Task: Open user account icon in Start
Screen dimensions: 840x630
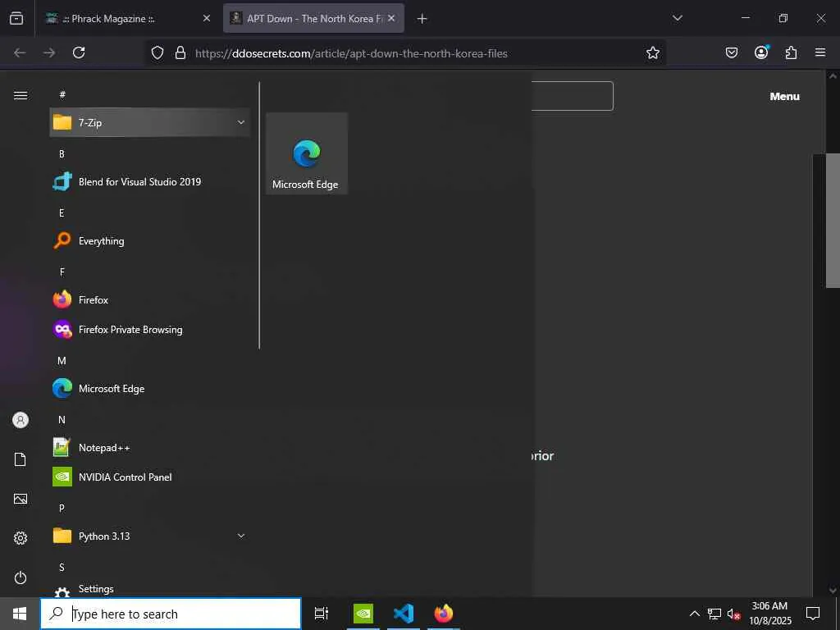Action: point(21,420)
